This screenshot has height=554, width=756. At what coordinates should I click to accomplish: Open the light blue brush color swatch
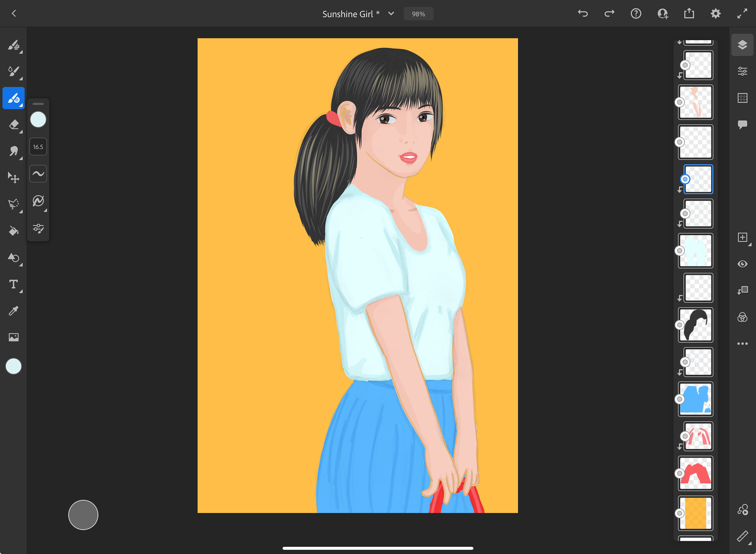[x=38, y=119]
